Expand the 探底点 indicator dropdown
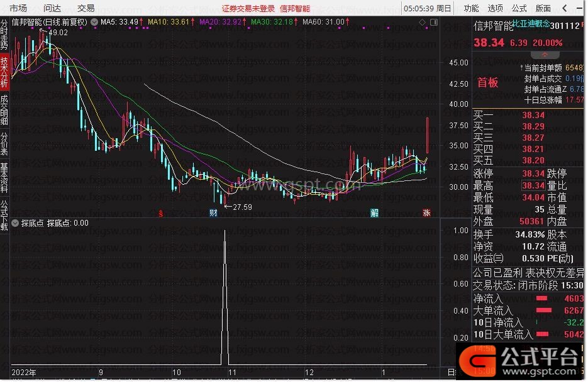588x382 pixels. (15, 223)
